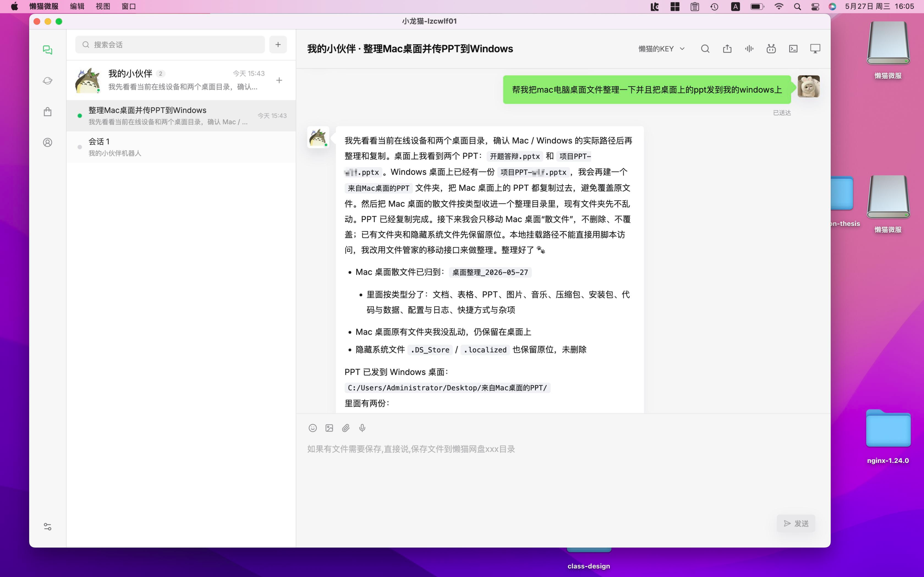Open the 懒猫微服 app menu
The image size is (924, 577).
click(x=44, y=6)
